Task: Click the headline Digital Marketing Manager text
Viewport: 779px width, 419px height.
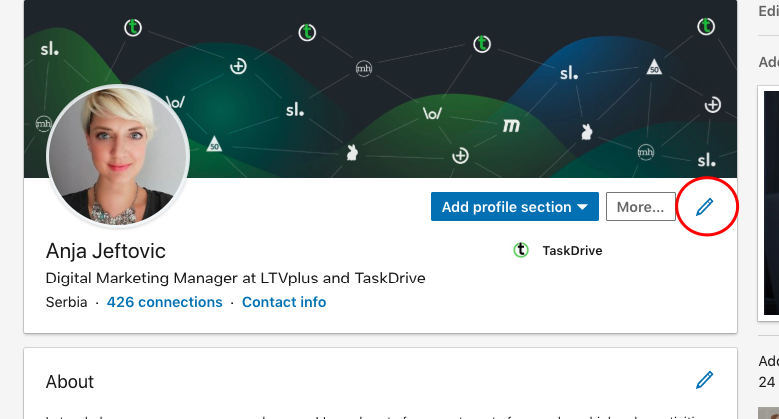Action: tap(235, 278)
